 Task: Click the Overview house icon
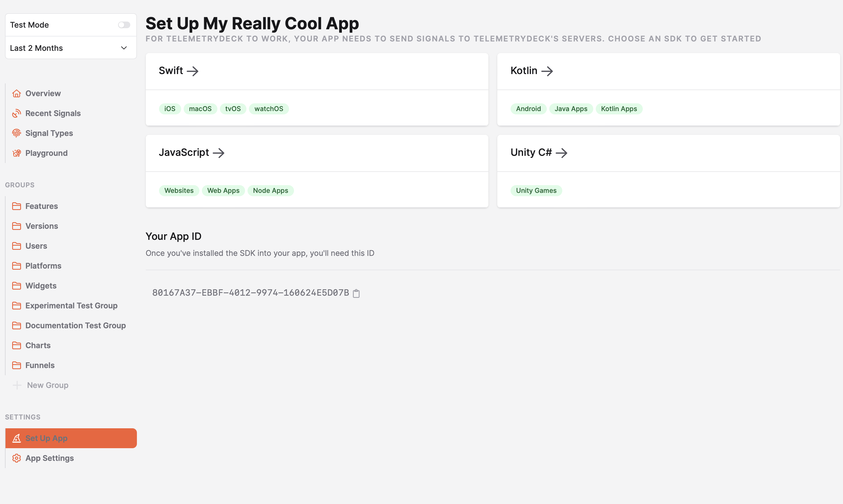[x=16, y=93]
